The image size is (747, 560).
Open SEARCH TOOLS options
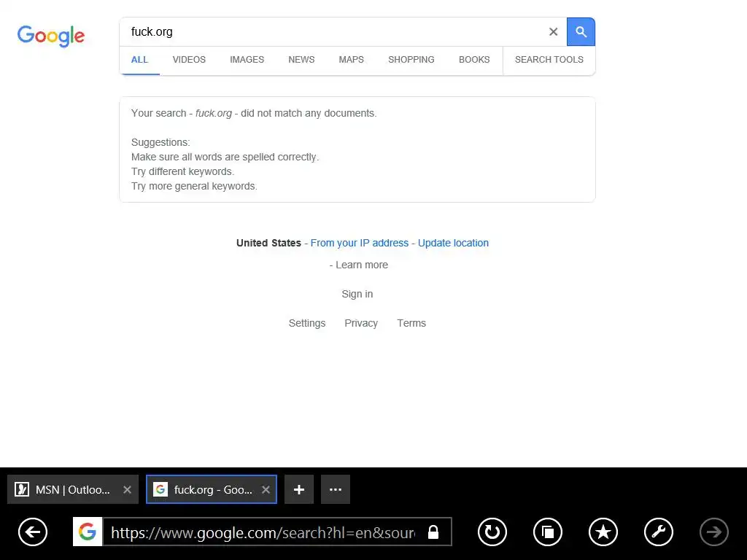(x=549, y=60)
